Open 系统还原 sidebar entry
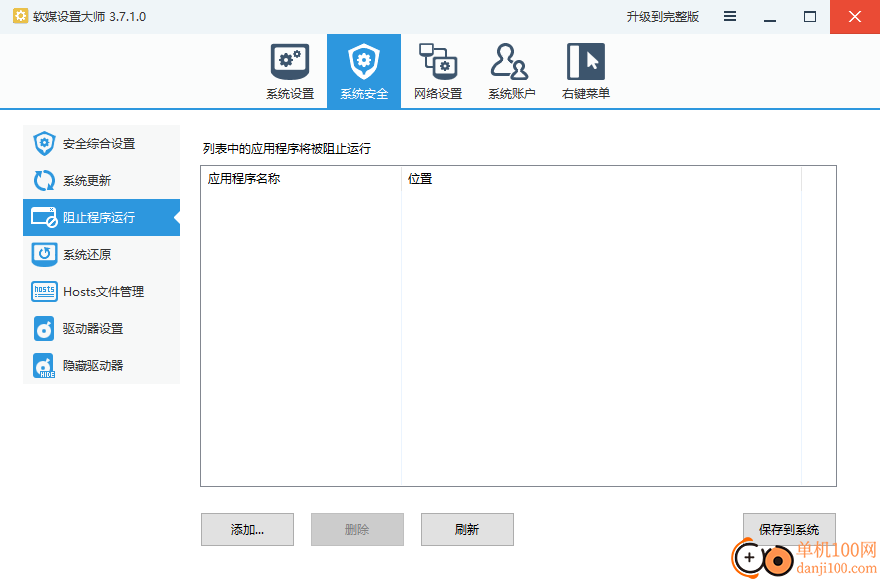The image size is (880, 579). pyautogui.click(x=102, y=255)
